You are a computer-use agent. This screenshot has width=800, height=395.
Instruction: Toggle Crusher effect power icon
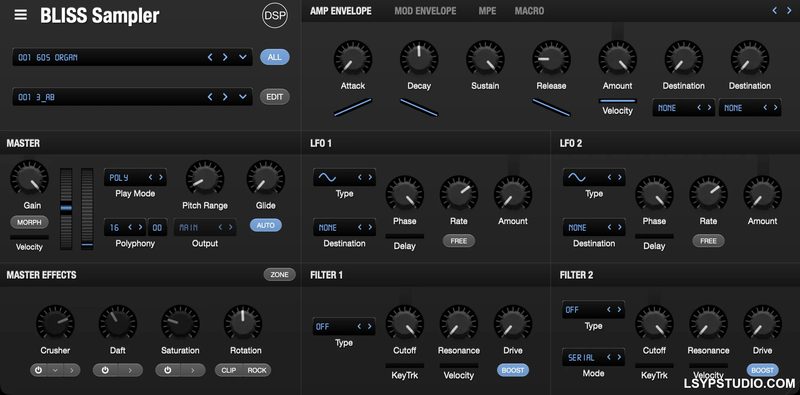click(39, 371)
